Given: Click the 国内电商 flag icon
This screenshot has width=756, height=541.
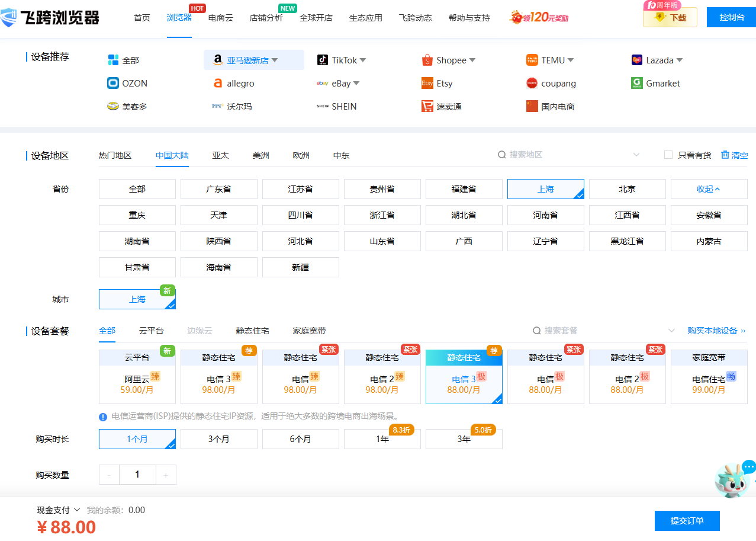Looking at the screenshot, I should click(x=532, y=107).
